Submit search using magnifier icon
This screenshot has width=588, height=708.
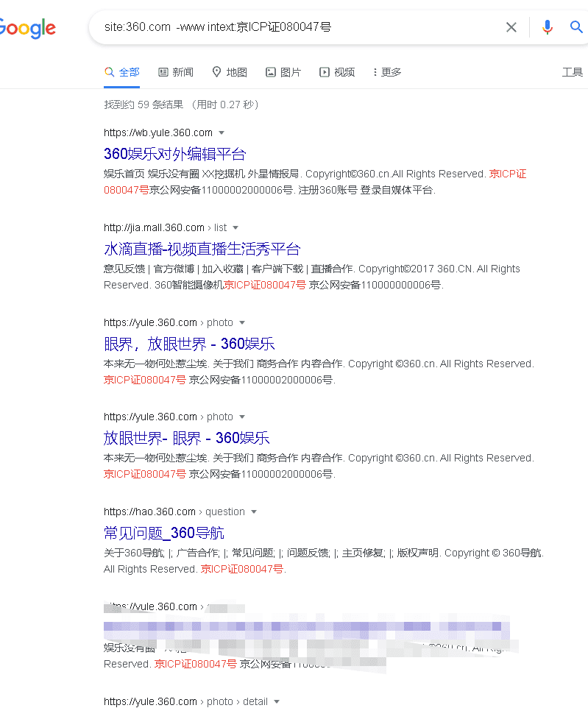tap(576, 27)
